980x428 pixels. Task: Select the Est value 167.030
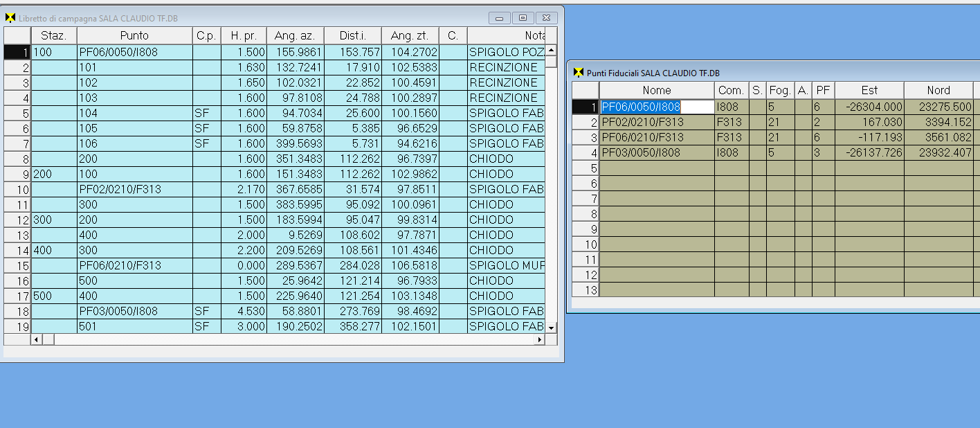coord(869,122)
